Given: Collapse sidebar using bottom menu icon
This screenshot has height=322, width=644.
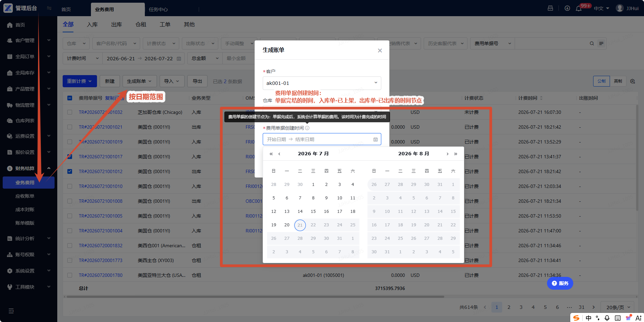Looking at the screenshot, I should [x=11, y=311].
